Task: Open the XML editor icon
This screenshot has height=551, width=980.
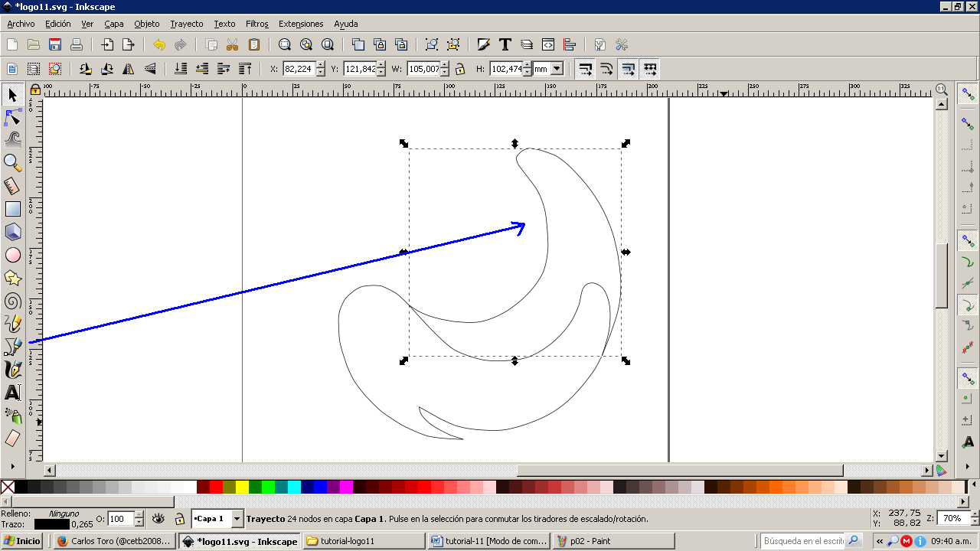Action: pyautogui.click(x=548, y=44)
